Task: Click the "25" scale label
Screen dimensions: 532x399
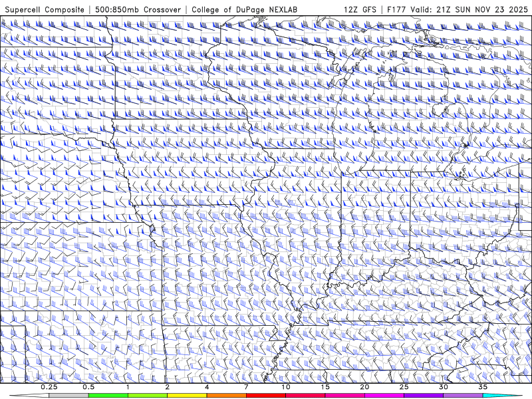Action: [x=404, y=387]
